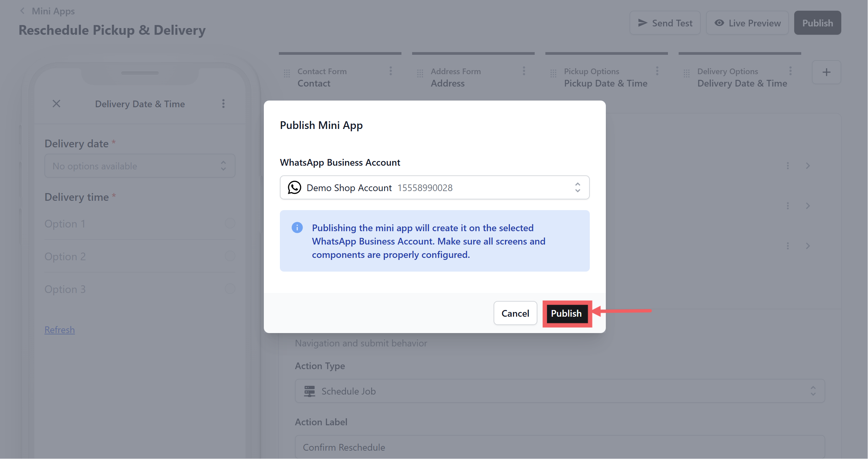Select Option 2 radio button

tap(230, 256)
